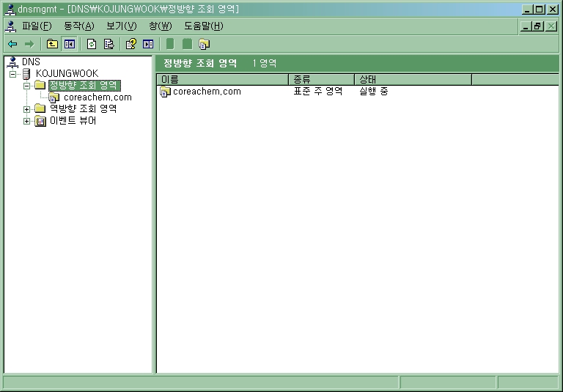563x392 pixels.
Task: Click the Up one level folder icon
Action: pos(53,44)
